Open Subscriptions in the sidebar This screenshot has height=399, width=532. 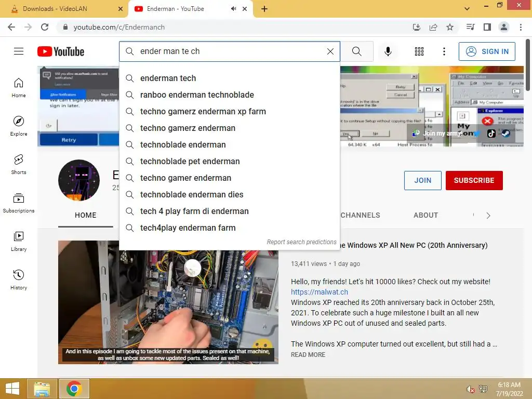point(19,203)
